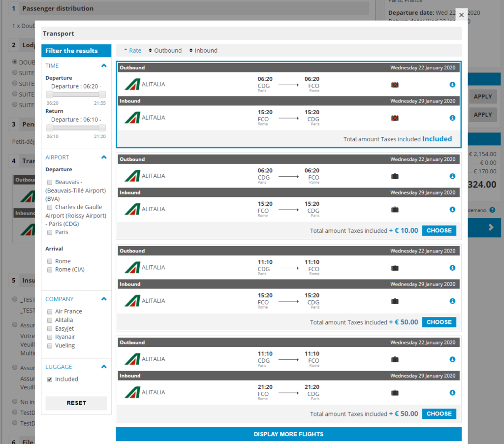
Task: Click crossed-out luggage icon on first outbound flight
Action: (x=394, y=85)
